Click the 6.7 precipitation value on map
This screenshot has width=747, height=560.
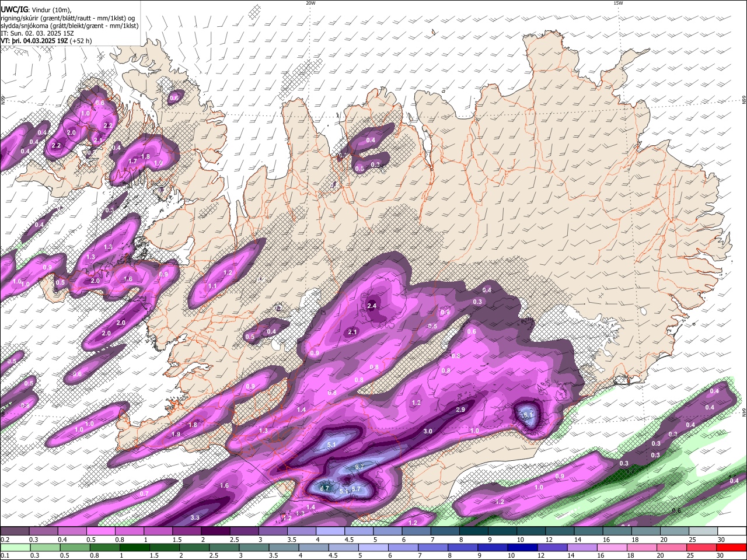point(359,467)
